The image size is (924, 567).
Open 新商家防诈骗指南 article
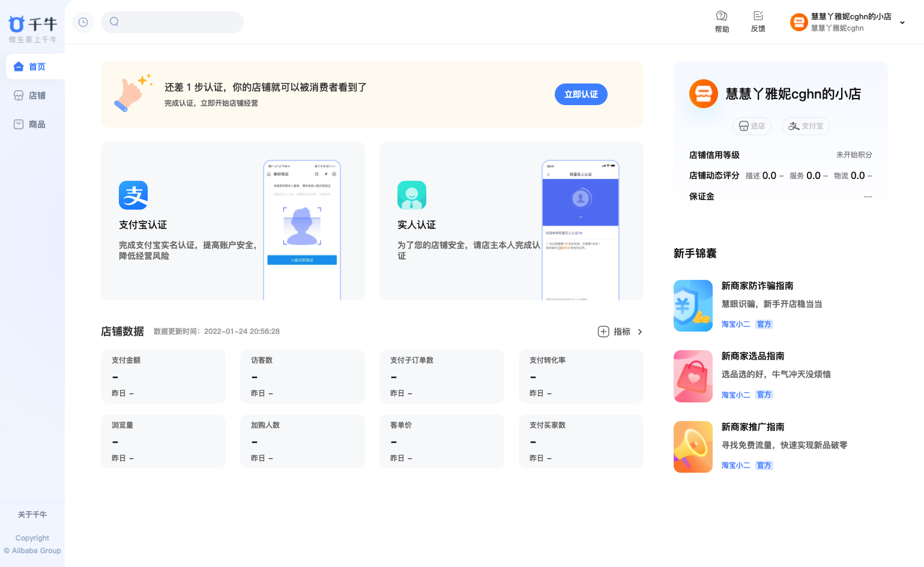[x=757, y=286]
